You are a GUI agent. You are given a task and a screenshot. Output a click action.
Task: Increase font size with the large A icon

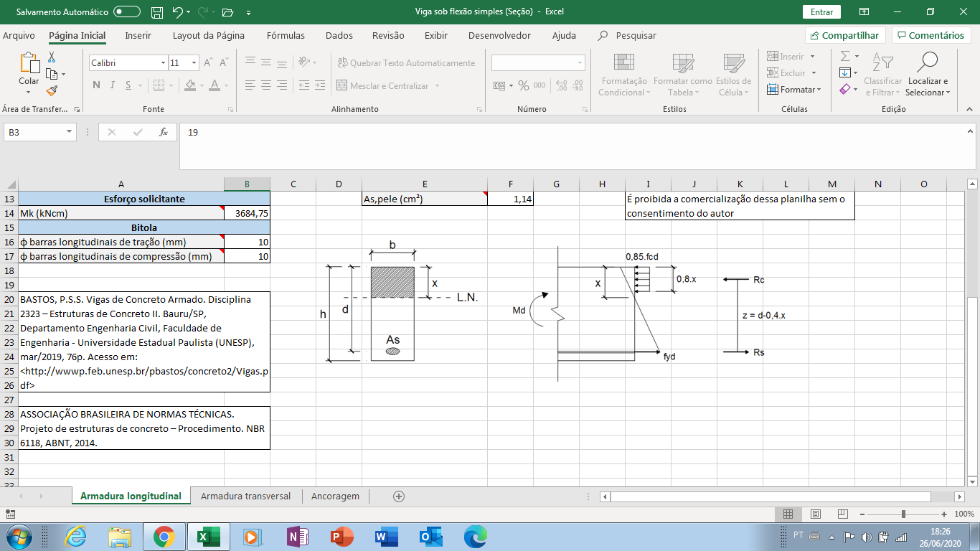coord(208,63)
